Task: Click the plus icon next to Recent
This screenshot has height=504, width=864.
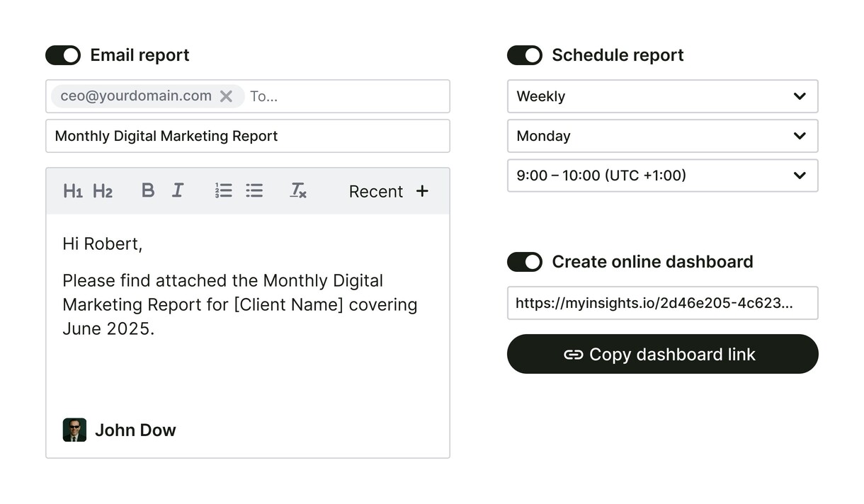Action: [x=422, y=191]
